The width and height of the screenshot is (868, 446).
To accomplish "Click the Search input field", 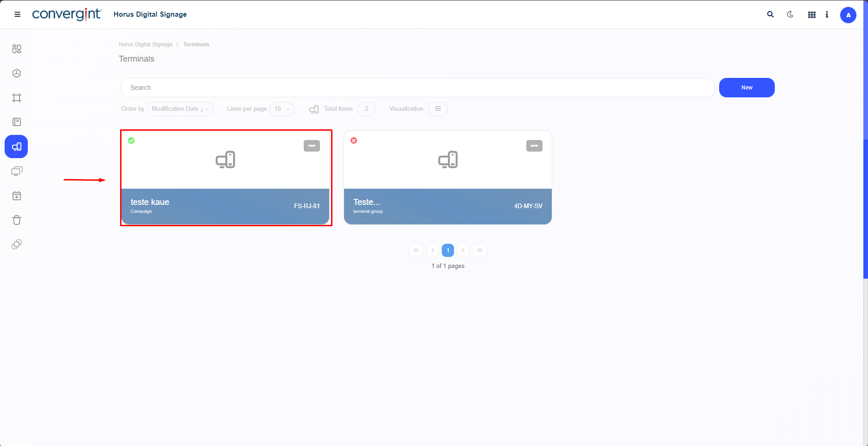I will pyautogui.click(x=417, y=88).
